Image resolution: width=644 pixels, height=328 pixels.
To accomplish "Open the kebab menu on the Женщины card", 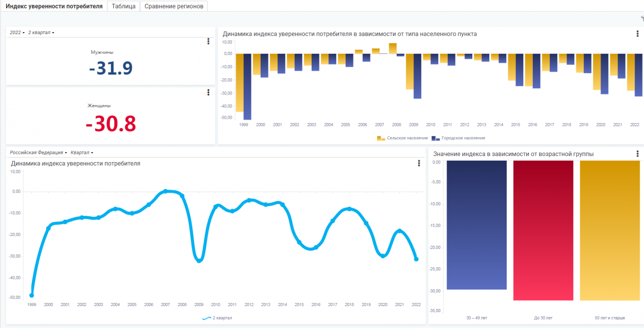I will tap(208, 92).
